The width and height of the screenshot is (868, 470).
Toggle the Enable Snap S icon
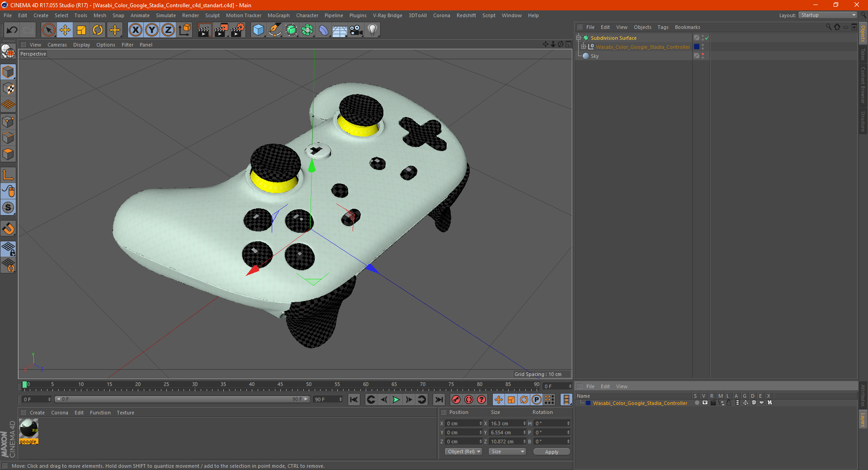pos(8,208)
